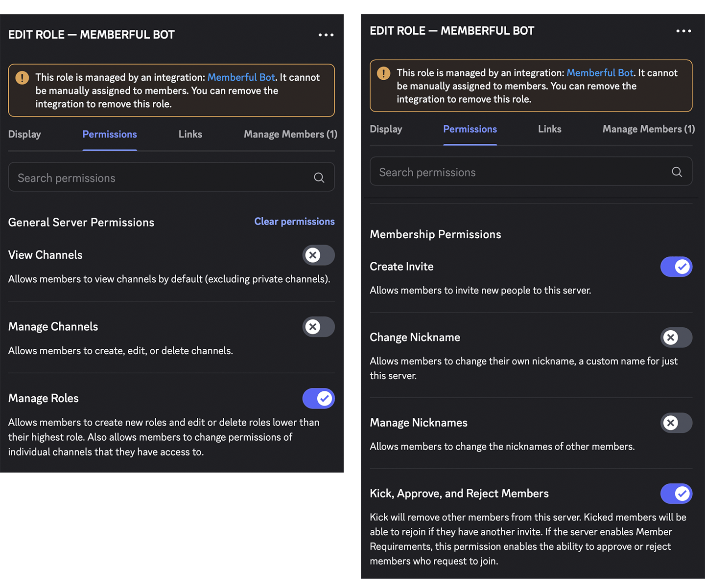Enable the Change Nickname toggle
705x588 pixels.
click(677, 338)
